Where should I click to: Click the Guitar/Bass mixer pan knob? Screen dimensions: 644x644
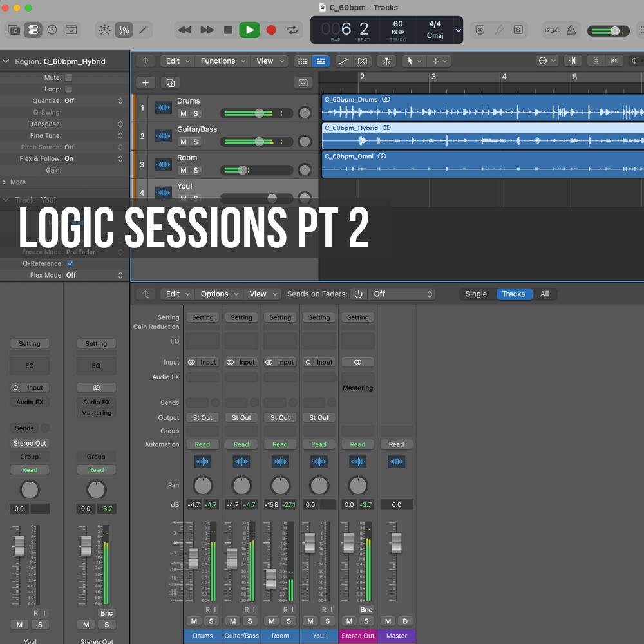[x=241, y=486]
